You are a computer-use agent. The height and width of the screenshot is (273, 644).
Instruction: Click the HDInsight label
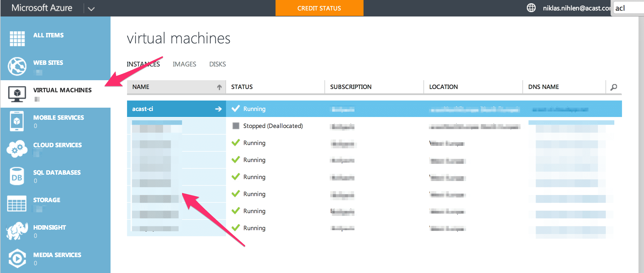pyautogui.click(x=49, y=227)
